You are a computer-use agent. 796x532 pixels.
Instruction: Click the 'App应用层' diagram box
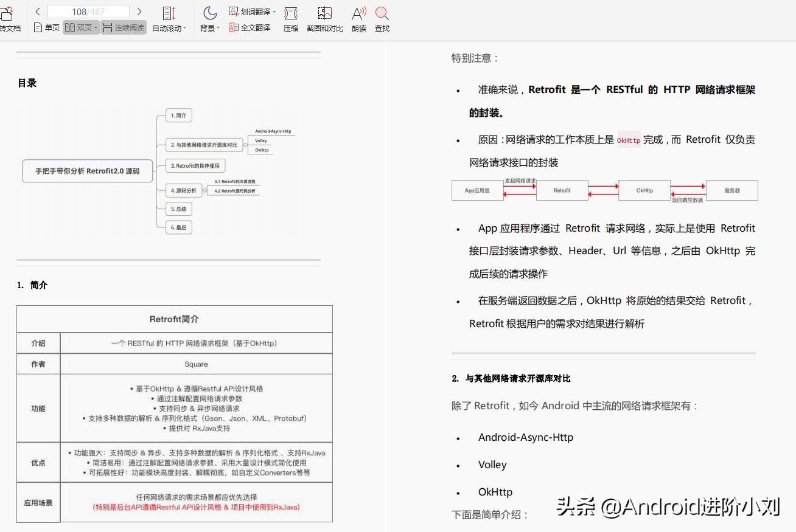coord(478,190)
